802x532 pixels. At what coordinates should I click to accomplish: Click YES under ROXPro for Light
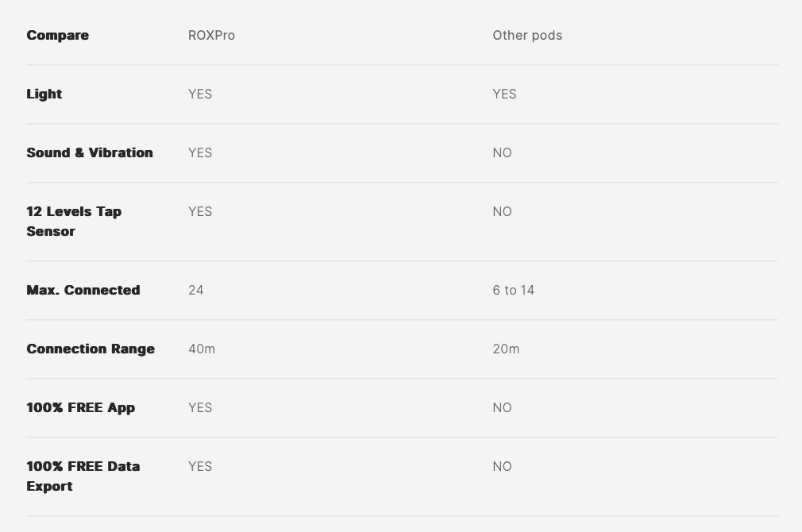pyautogui.click(x=200, y=94)
